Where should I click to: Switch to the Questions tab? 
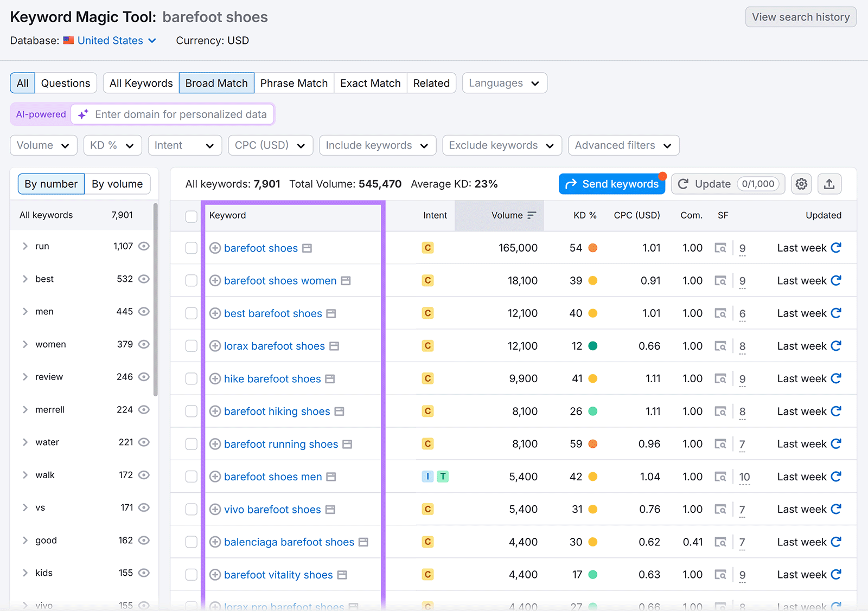point(66,83)
